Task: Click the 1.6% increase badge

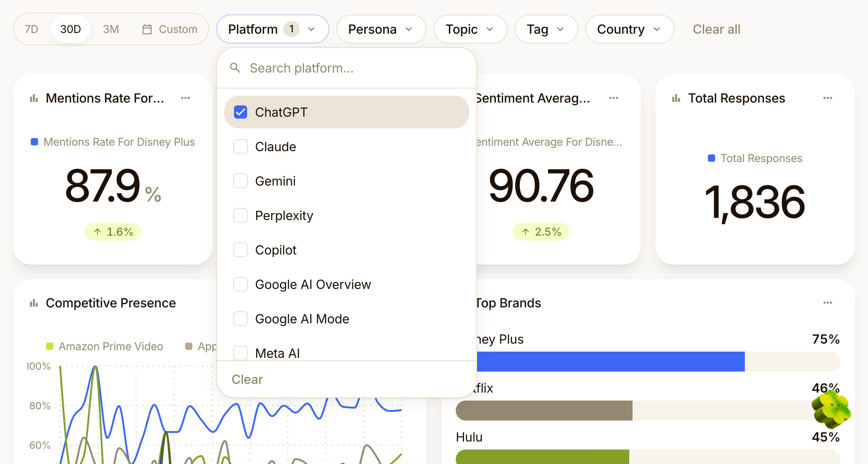Action: pyautogui.click(x=113, y=232)
